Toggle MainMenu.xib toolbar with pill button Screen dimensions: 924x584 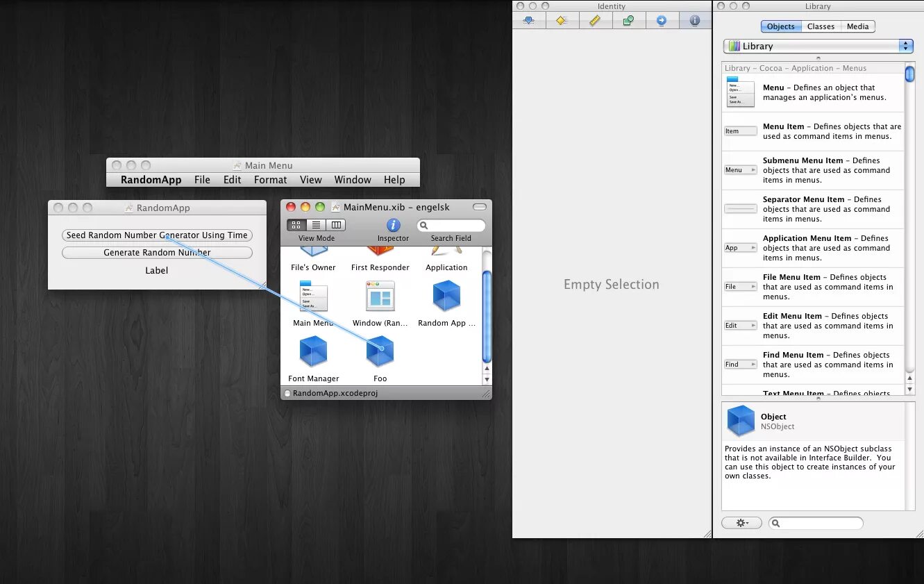[x=480, y=207]
